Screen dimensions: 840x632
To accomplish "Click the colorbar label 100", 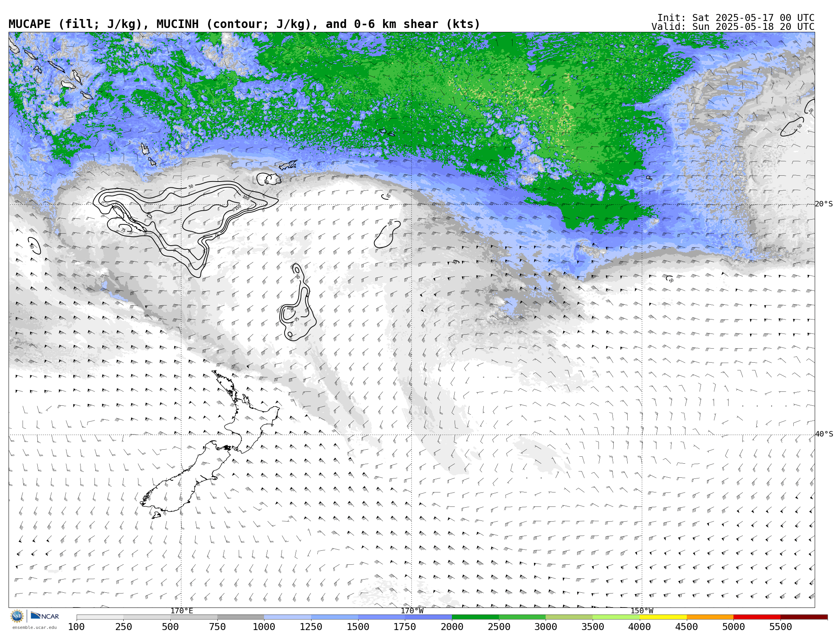I will [77, 627].
